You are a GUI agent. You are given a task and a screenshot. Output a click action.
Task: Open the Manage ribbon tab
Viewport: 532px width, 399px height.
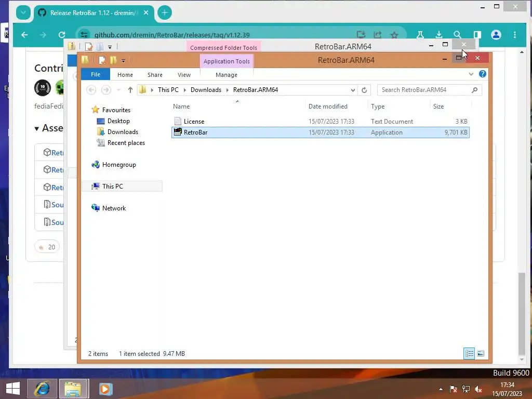(227, 75)
